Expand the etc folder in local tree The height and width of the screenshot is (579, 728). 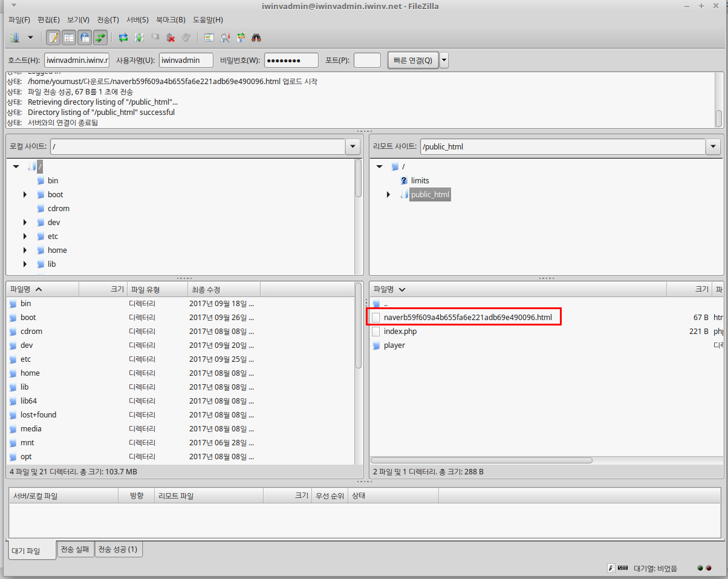click(25, 237)
